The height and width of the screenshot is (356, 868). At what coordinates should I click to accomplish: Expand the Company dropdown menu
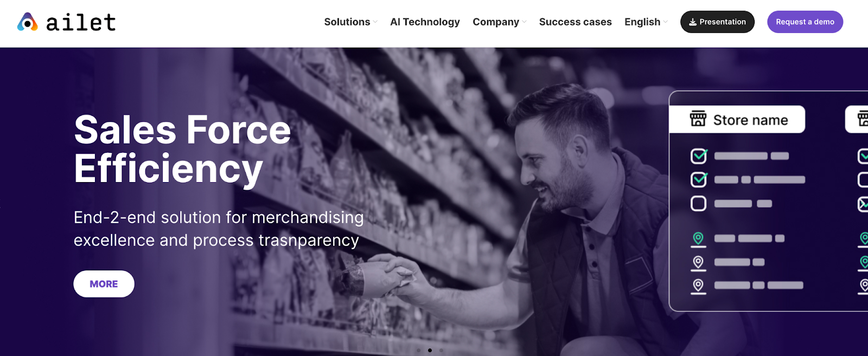(x=499, y=22)
